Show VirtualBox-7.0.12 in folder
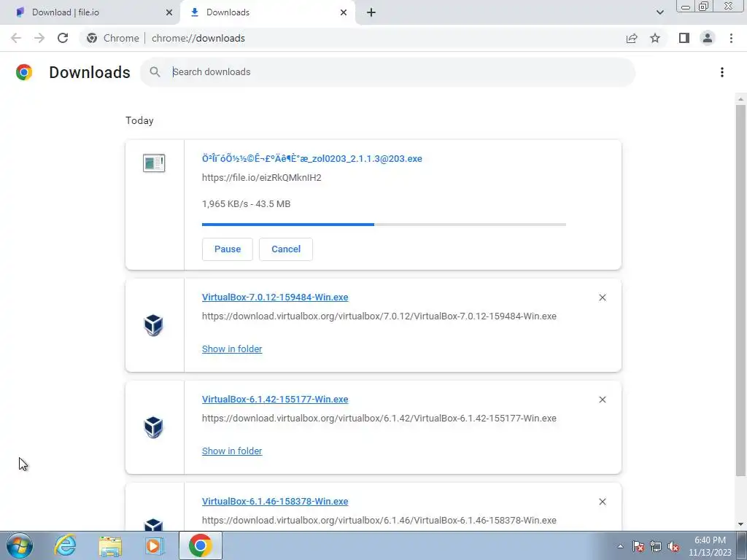 (x=232, y=349)
